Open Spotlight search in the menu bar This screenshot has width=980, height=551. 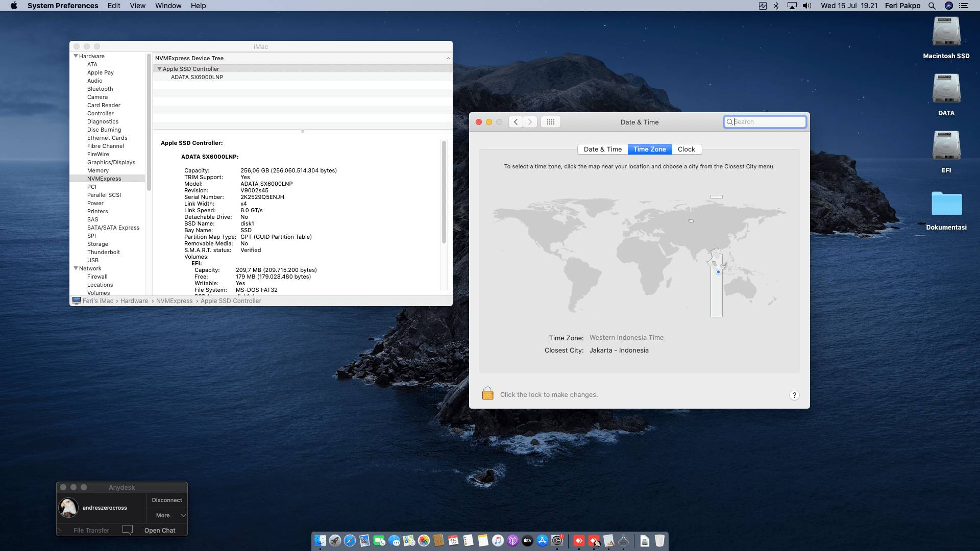932,6
